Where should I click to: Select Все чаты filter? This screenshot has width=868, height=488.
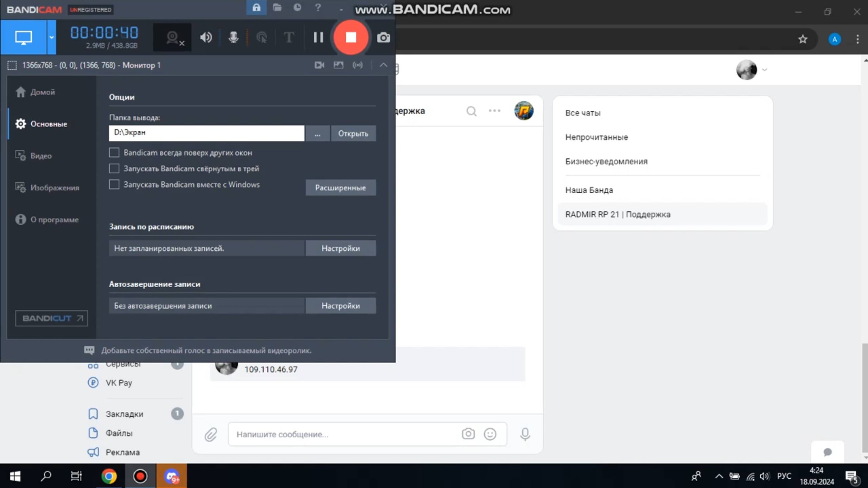[x=583, y=113]
